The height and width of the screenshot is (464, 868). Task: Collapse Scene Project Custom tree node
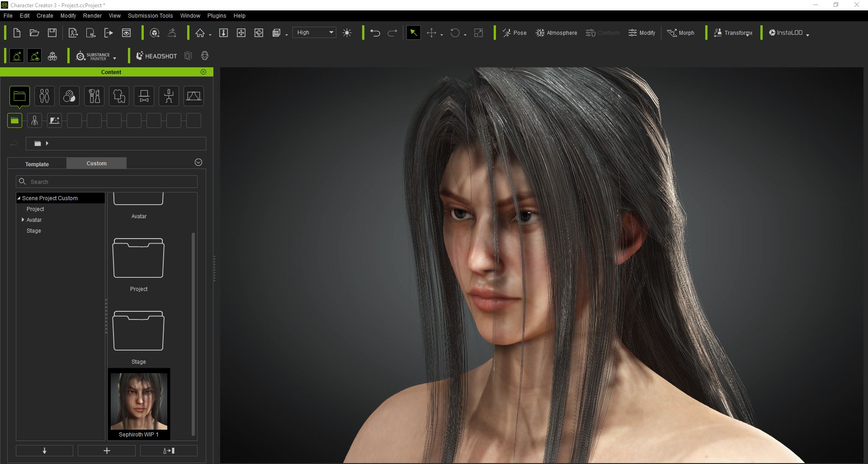click(19, 198)
